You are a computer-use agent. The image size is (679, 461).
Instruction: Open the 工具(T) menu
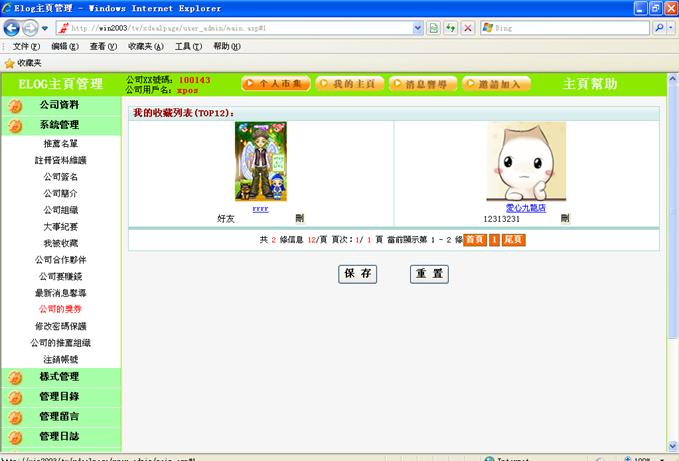click(188, 46)
